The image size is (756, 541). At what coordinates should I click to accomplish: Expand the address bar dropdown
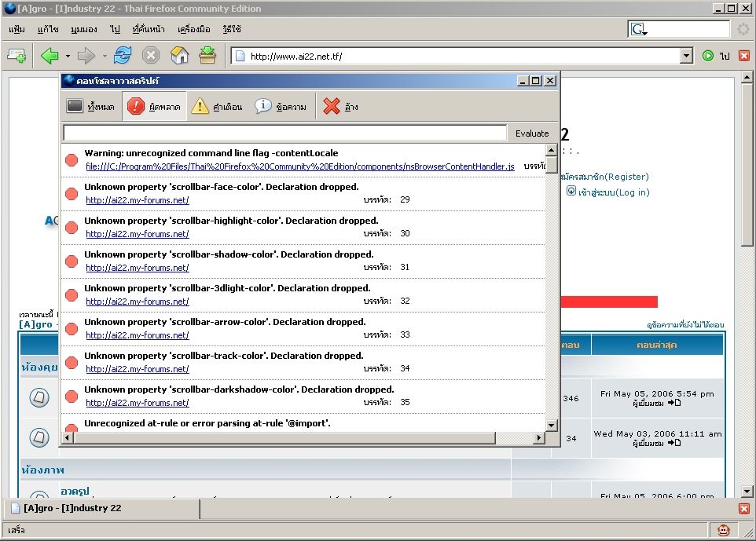click(687, 57)
